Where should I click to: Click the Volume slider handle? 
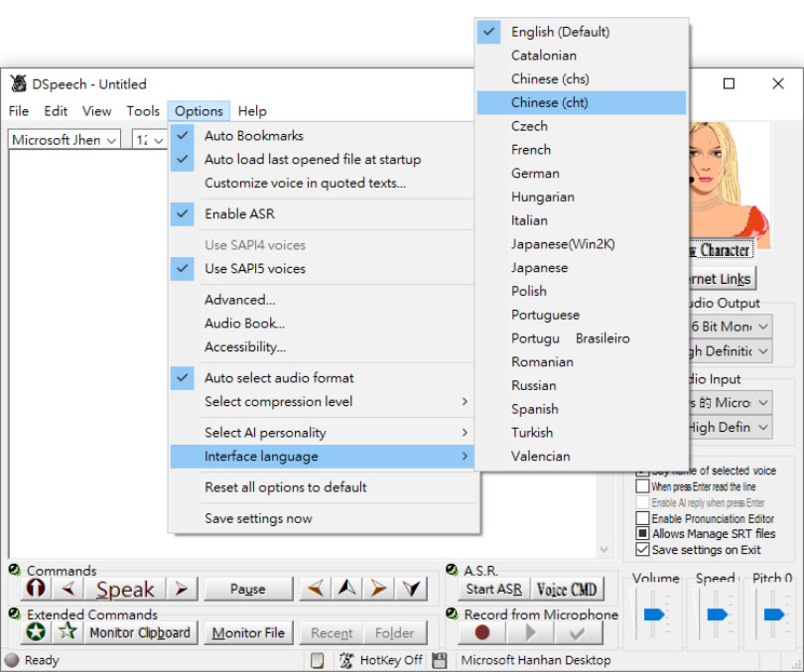[x=654, y=614]
